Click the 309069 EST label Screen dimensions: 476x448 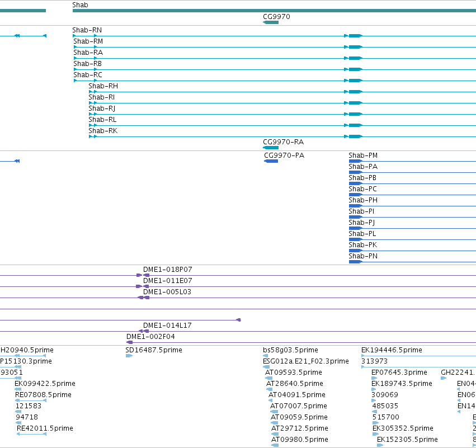pos(385,395)
